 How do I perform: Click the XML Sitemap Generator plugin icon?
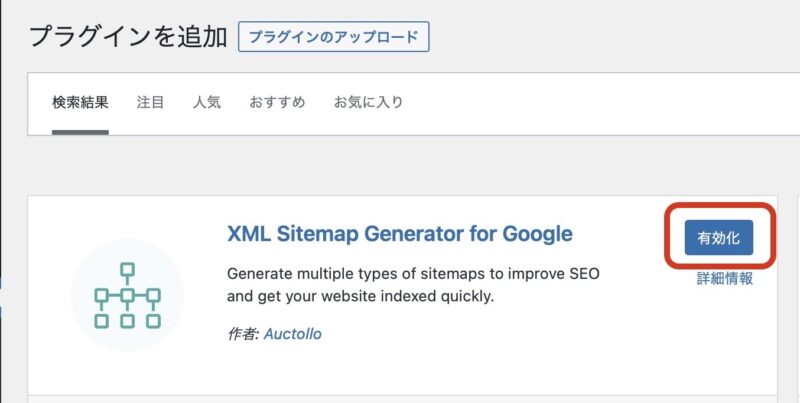click(x=127, y=295)
